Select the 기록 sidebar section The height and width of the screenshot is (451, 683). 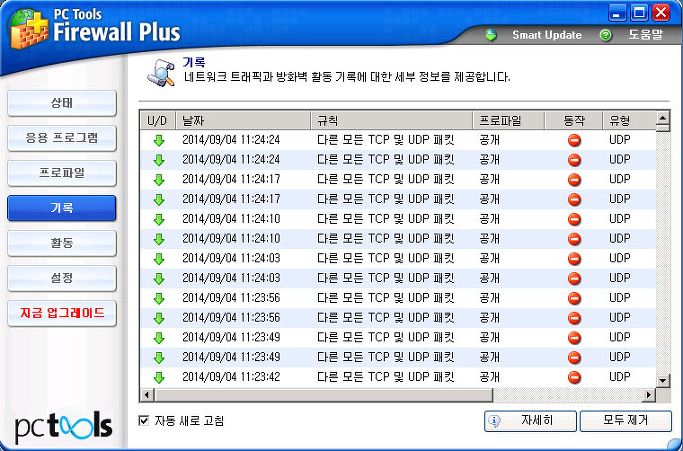click(62, 208)
